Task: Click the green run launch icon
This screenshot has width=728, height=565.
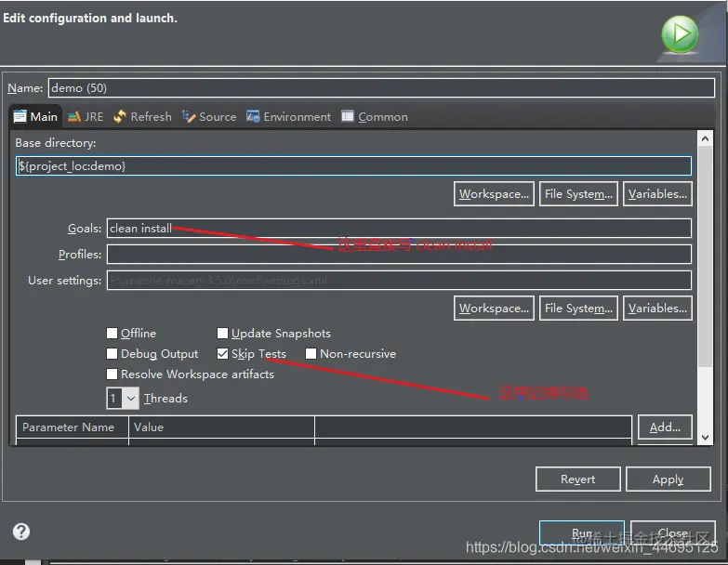Action: 680,34
